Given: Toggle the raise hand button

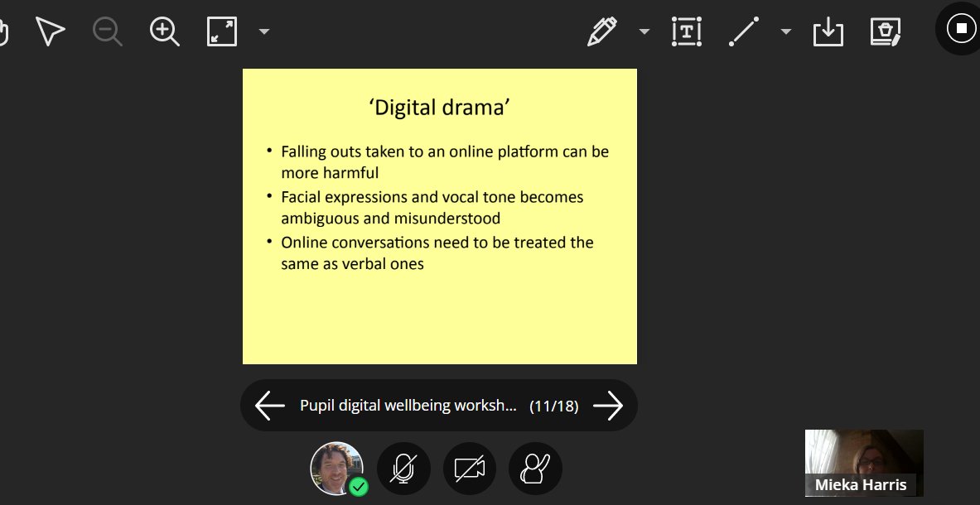Looking at the screenshot, I should tap(535, 469).
